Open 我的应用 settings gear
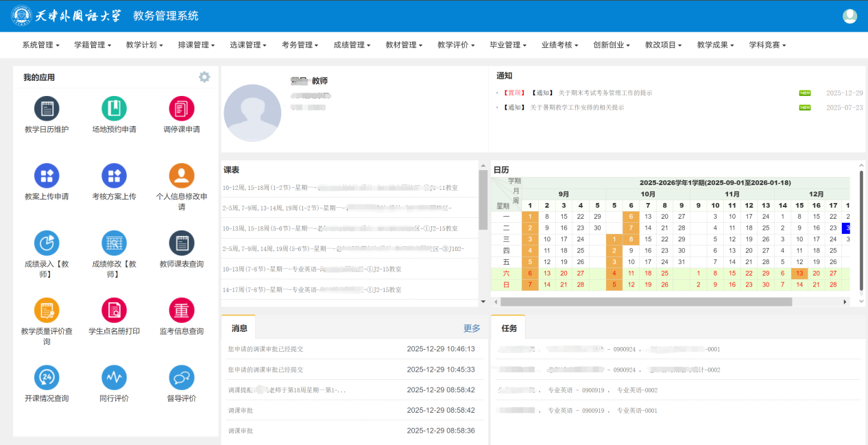Image resolution: width=868 pixels, height=445 pixels. coord(204,77)
